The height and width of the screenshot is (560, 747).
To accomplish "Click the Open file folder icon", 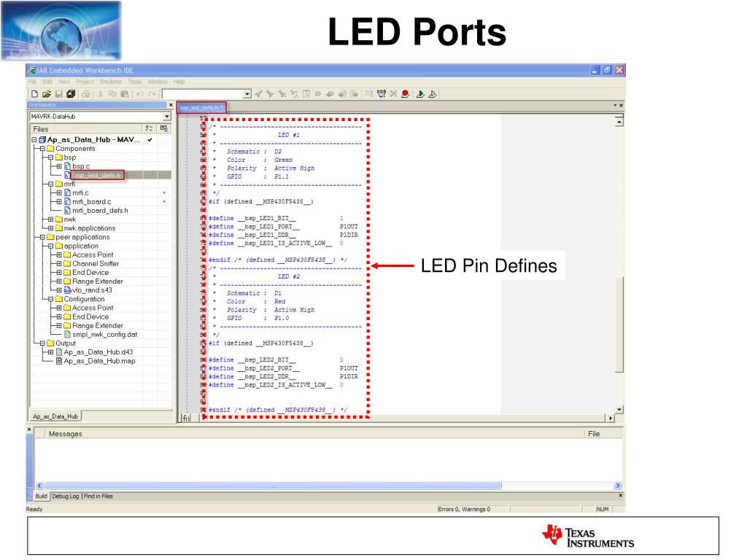I will tap(46, 94).
